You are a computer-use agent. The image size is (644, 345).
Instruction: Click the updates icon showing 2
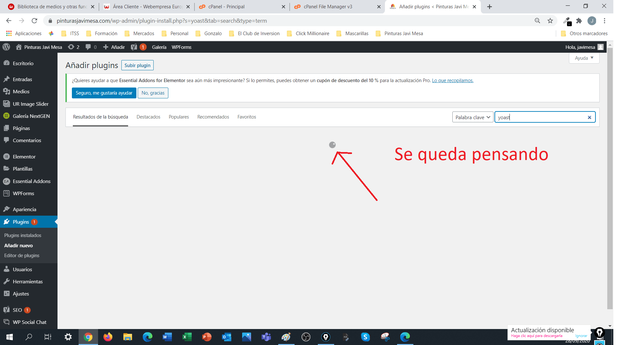[73, 47]
